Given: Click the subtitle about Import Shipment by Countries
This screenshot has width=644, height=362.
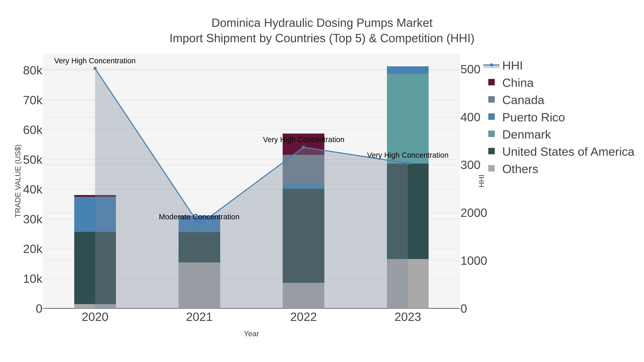Looking at the screenshot, I should point(322,38).
